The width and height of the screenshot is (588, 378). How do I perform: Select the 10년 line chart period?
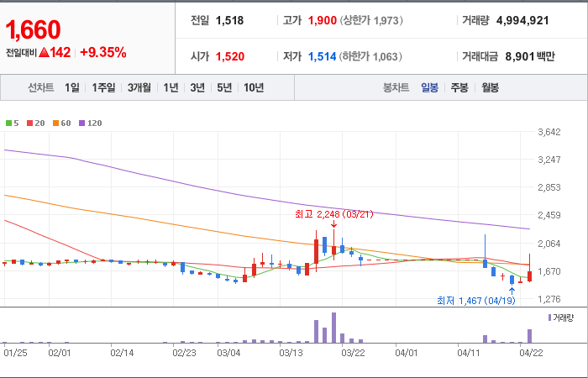tap(254, 87)
